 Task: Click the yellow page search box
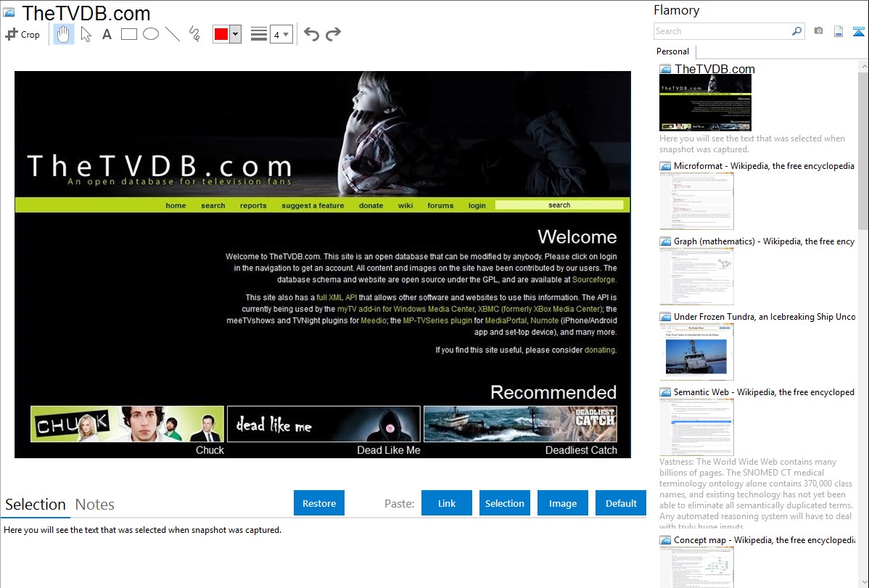pyautogui.click(x=559, y=205)
